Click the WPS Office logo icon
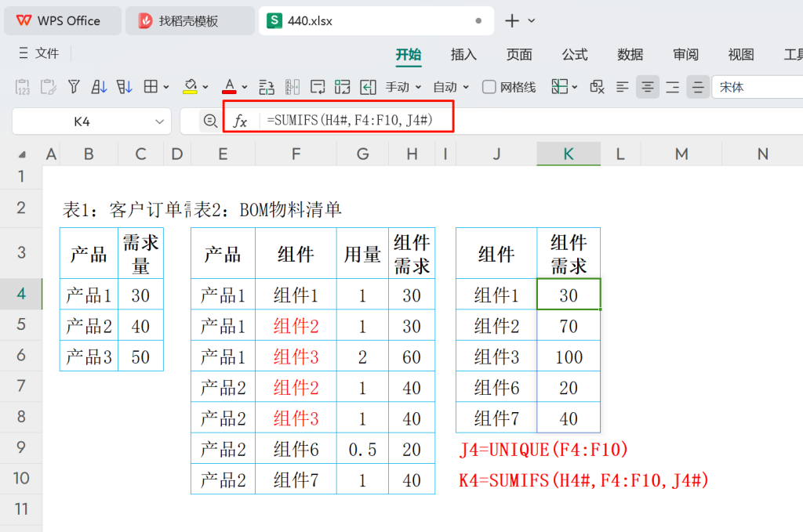 point(24,20)
